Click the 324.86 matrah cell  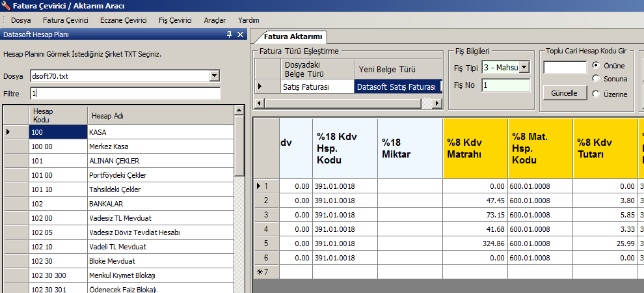pyautogui.click(x=476, y=244)
